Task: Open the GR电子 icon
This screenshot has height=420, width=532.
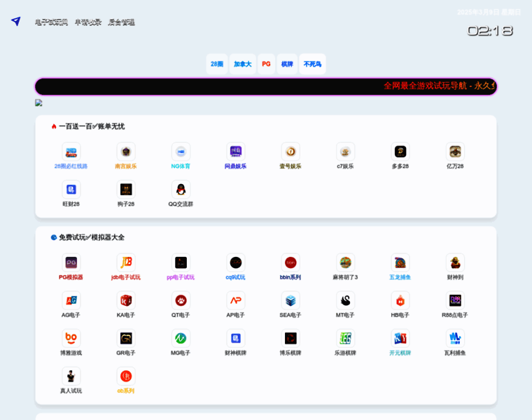Action: [126, 338]
